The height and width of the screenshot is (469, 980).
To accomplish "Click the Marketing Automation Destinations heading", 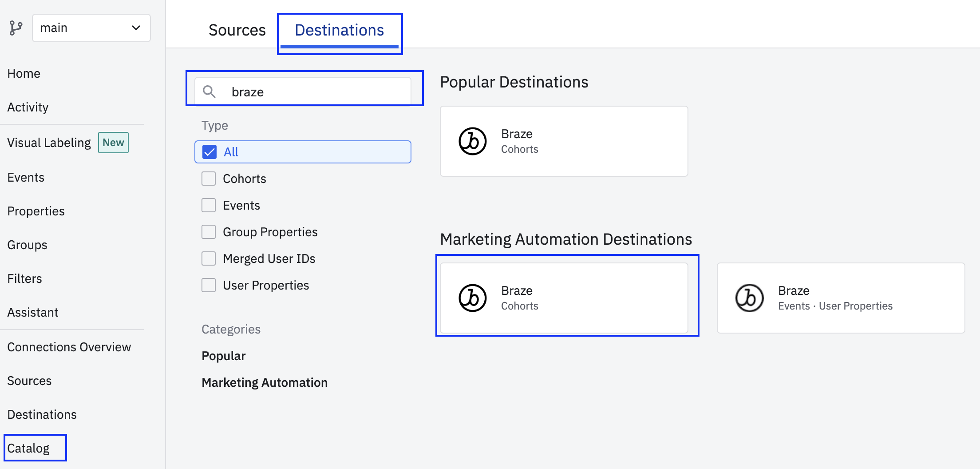I will (566, 239).
